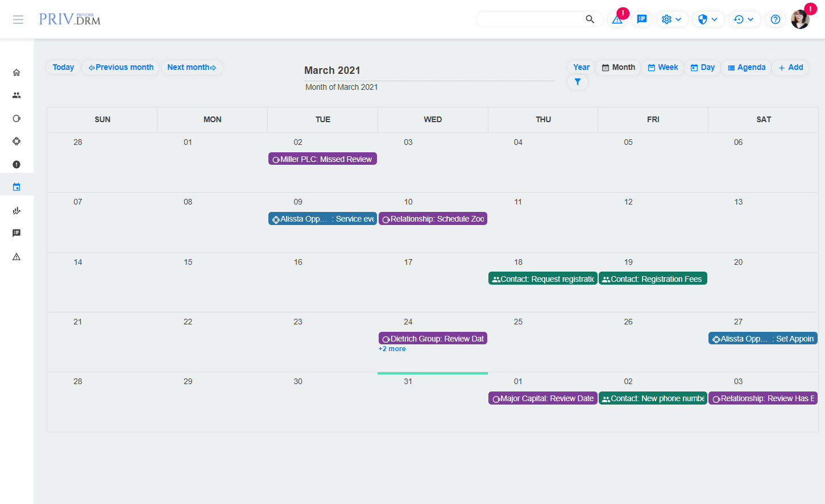The width and height of the screenshot is (825, 504).
Task: Click the help question mark icon
Action: [775, 19]
